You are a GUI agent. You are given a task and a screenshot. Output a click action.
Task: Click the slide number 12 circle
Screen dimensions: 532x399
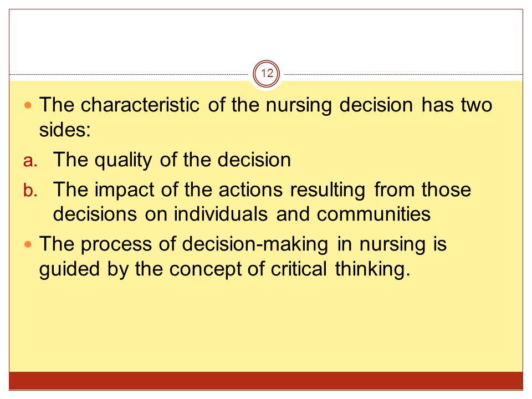[x=267, y=73]
